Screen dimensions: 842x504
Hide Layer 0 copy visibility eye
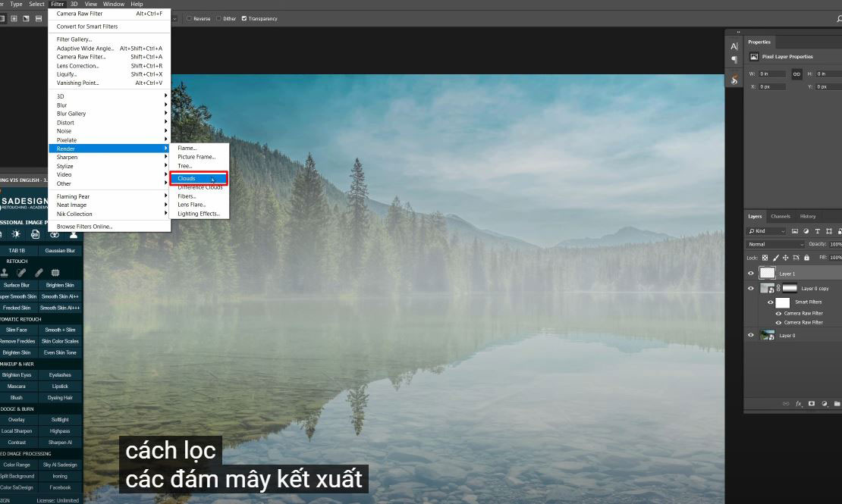(x=751, y=288)
